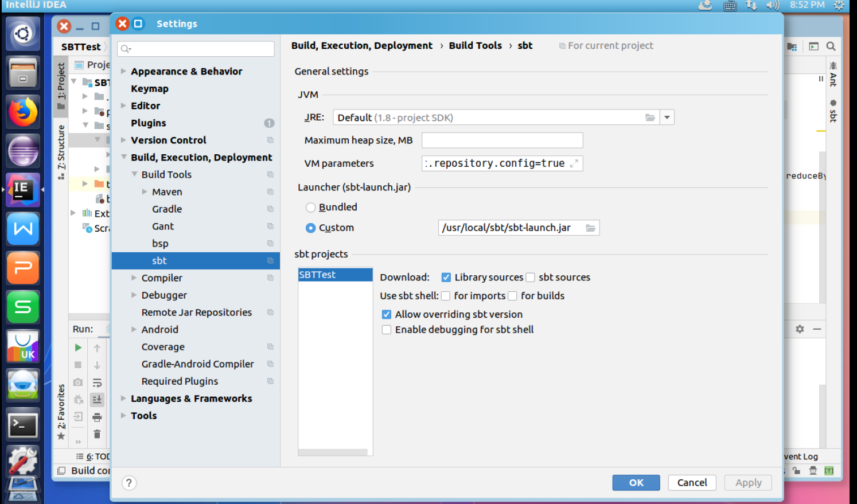Click the Cancel button

click(692, 483)
